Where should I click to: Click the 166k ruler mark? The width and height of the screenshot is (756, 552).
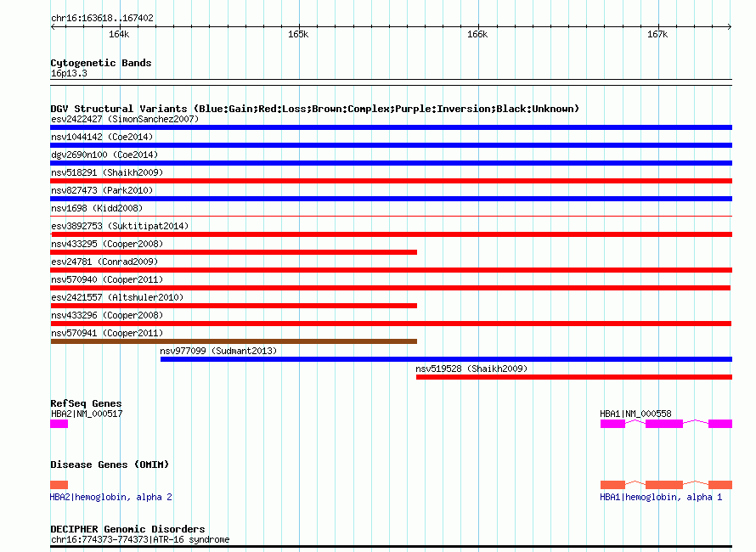click(477, 34)
